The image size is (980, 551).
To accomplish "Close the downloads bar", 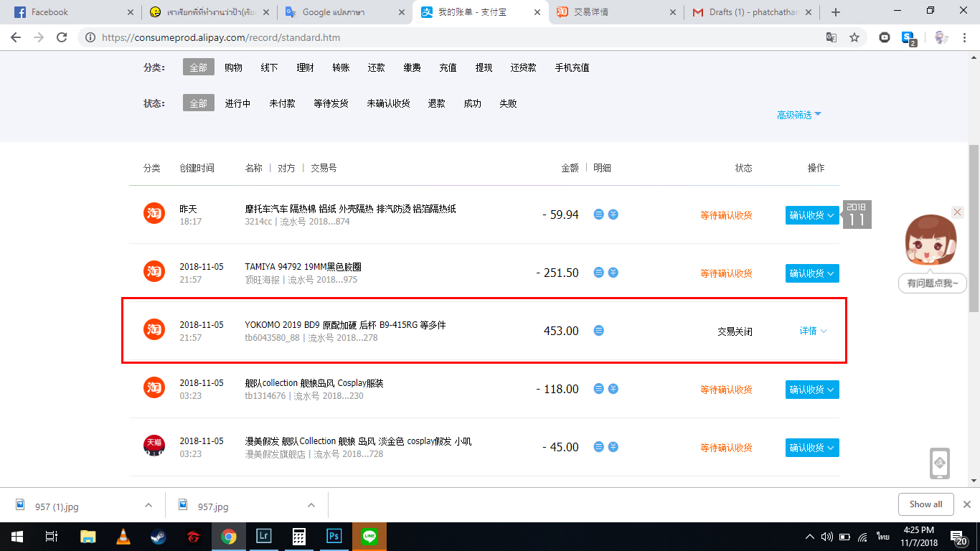I will (966, 504).
